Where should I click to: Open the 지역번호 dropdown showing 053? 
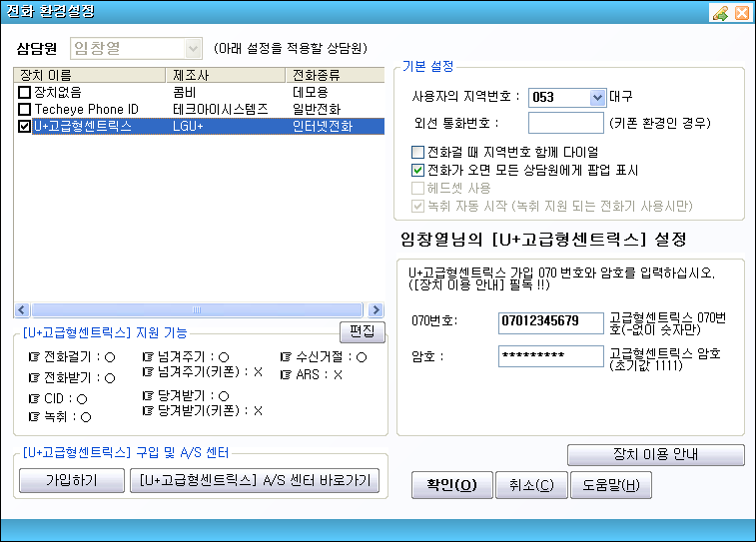coord(597,97)
